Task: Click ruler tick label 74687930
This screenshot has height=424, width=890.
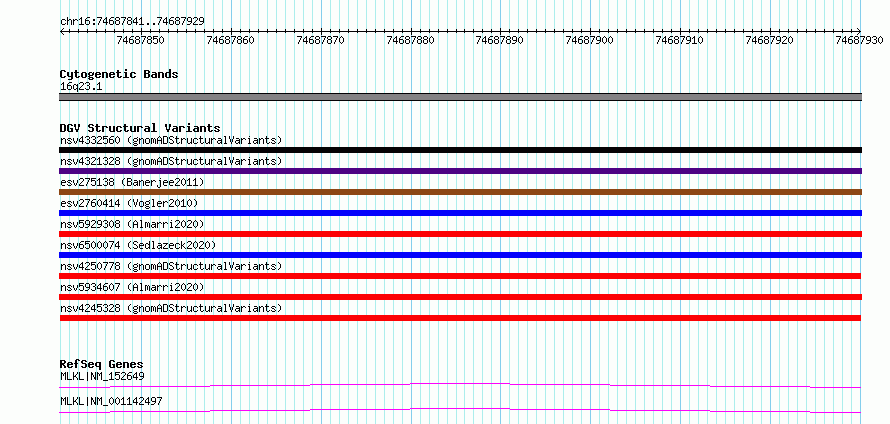Action: (859, 40)
